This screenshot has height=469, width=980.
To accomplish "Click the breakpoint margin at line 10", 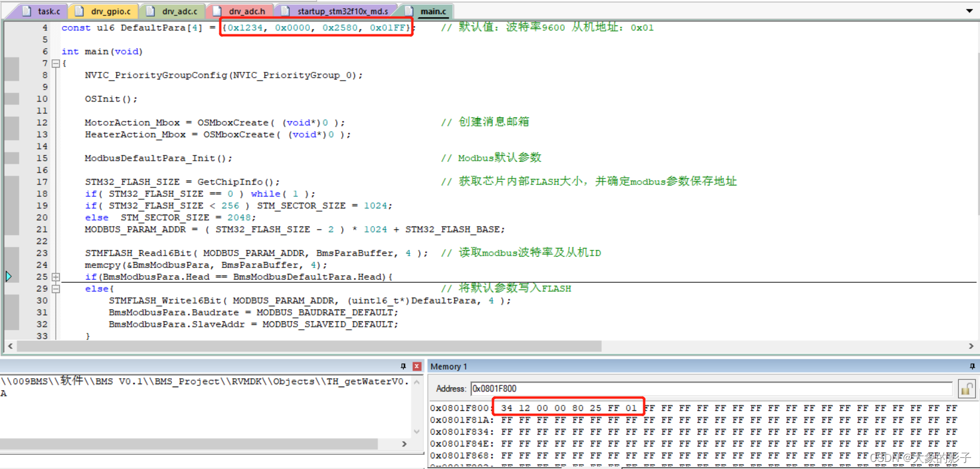I will tap(12, 99).
